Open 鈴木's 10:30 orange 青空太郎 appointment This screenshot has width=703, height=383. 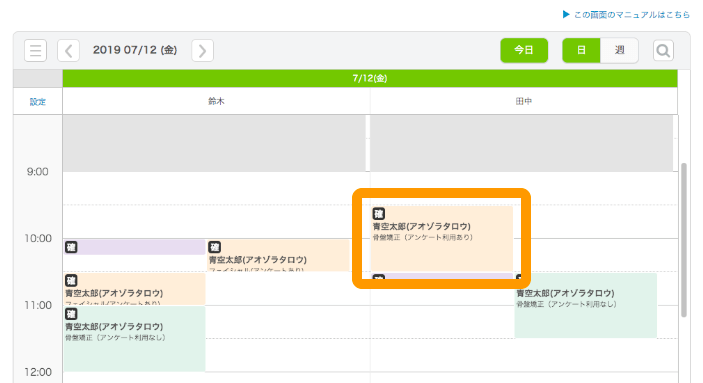135,289
